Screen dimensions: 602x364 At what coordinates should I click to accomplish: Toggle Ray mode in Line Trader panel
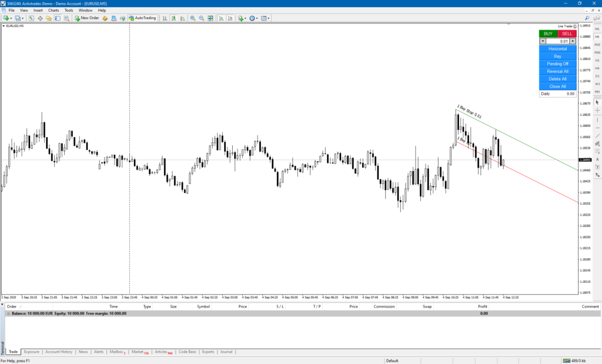click(557, 56)
